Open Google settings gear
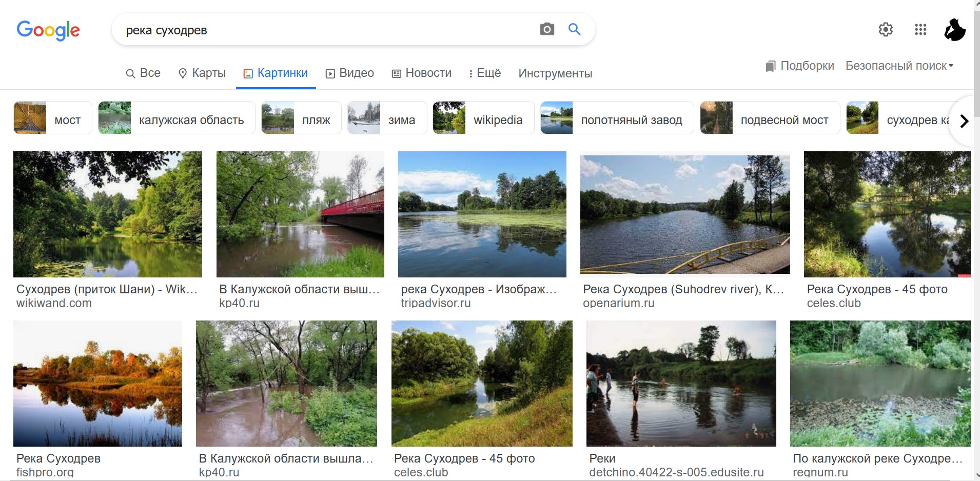 (886, 30)
